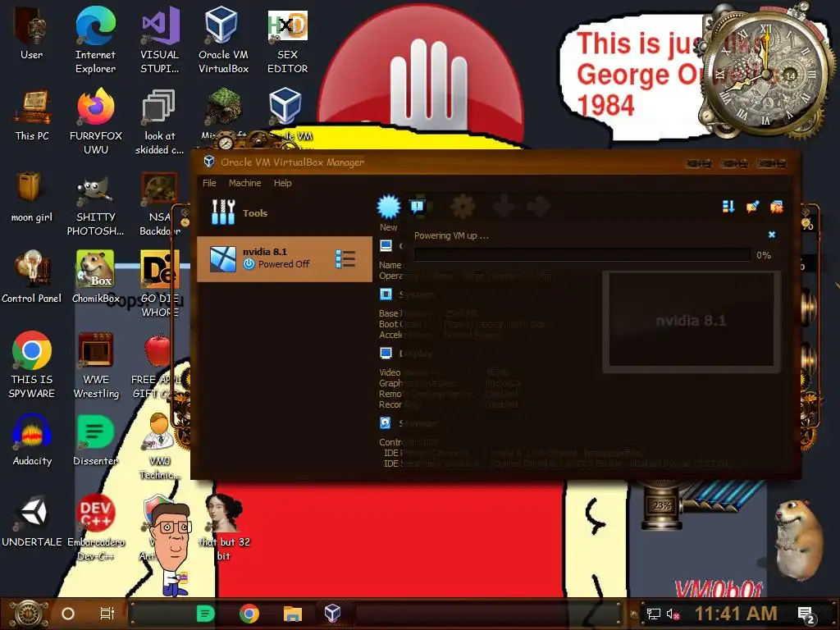840x630 pixels.
Task: Open the Control Panel desktop icon
Action: point(31,277)
